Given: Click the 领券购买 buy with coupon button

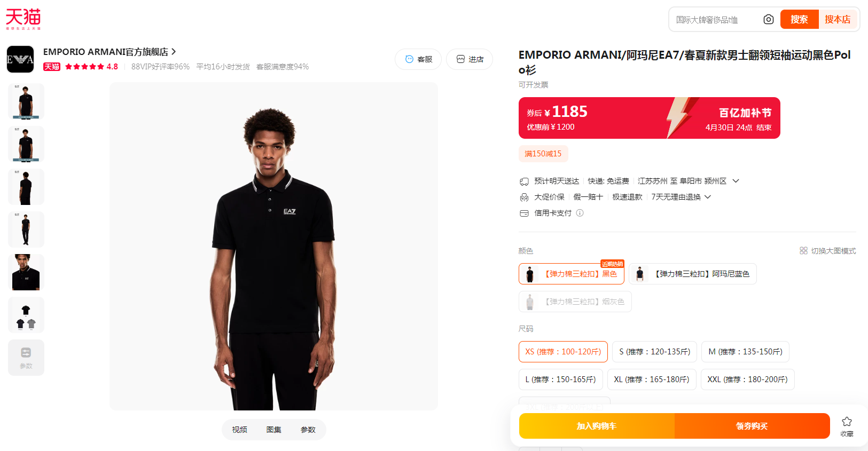Looking at the screenshot, I should pyautogui.click(x=752, y=426).
